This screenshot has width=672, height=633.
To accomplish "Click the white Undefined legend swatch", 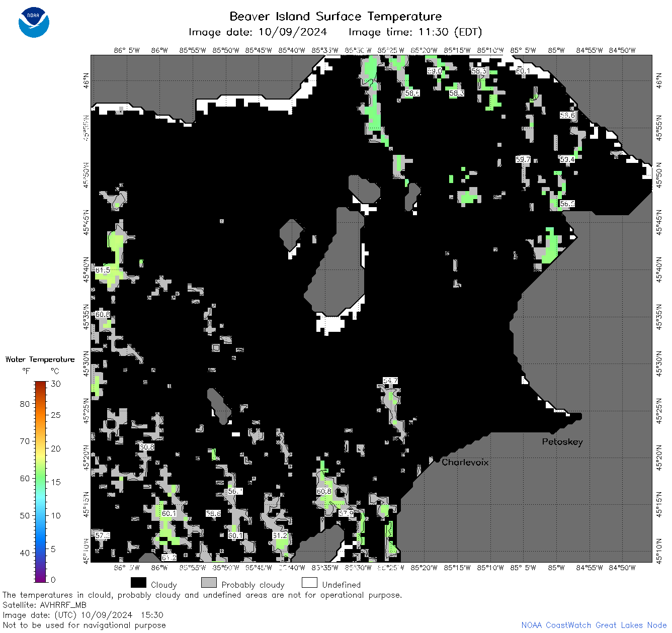I will (x=309, y=583).
